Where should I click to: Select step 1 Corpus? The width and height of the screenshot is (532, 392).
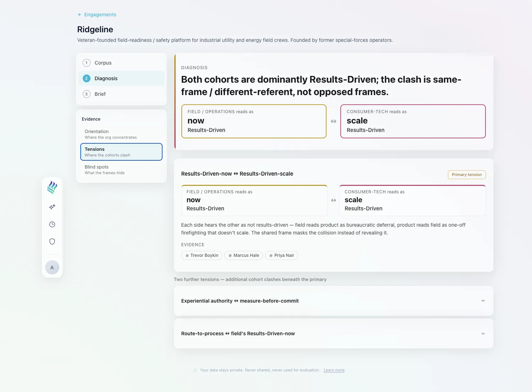[121, 63]
